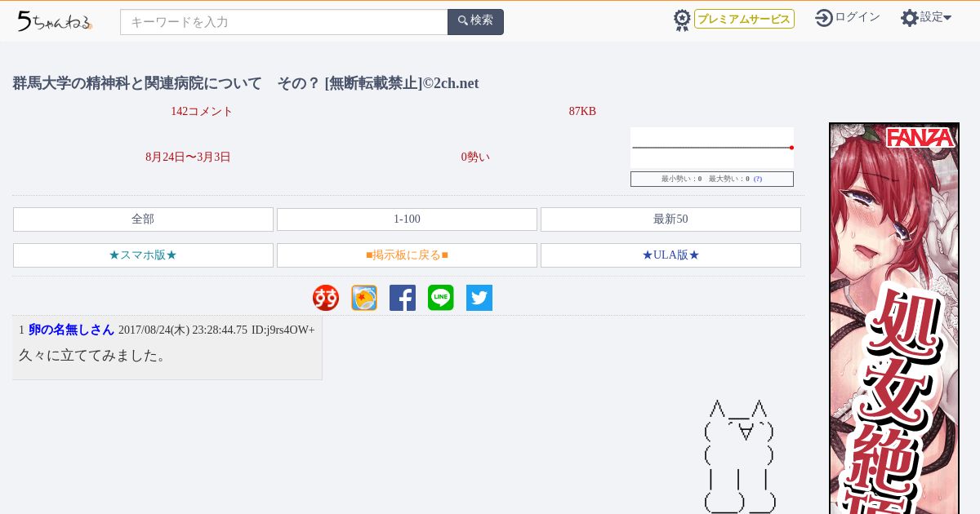This screenshot has height=514, width=980.
Task: Focus the keyword search input field
Action: [x=284, y=22]
